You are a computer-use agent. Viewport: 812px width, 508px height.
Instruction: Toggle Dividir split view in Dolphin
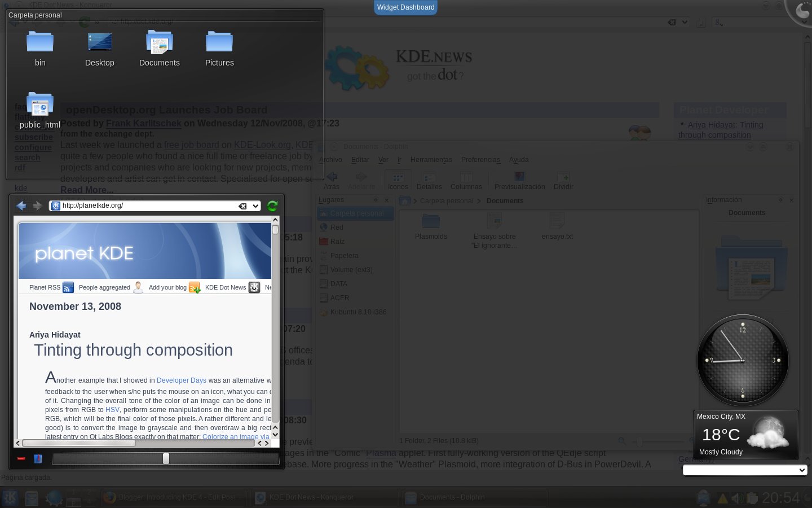563,181
